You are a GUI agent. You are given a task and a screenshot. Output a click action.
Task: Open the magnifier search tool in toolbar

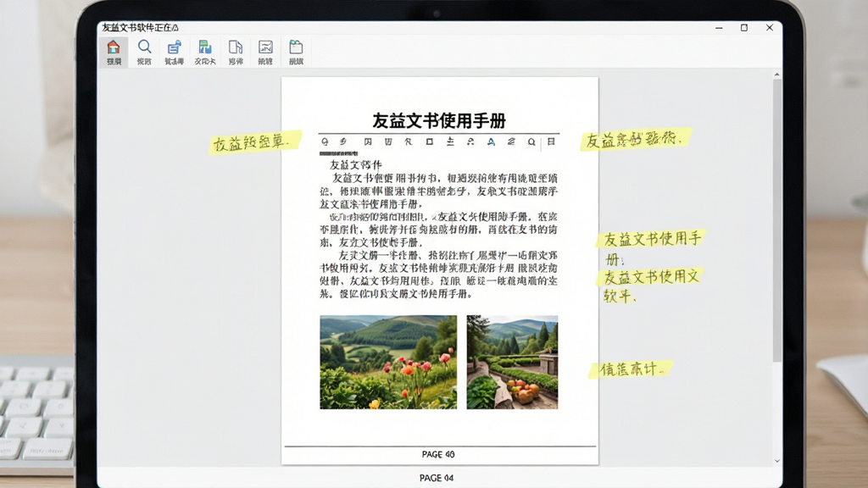tap(144, 47)
